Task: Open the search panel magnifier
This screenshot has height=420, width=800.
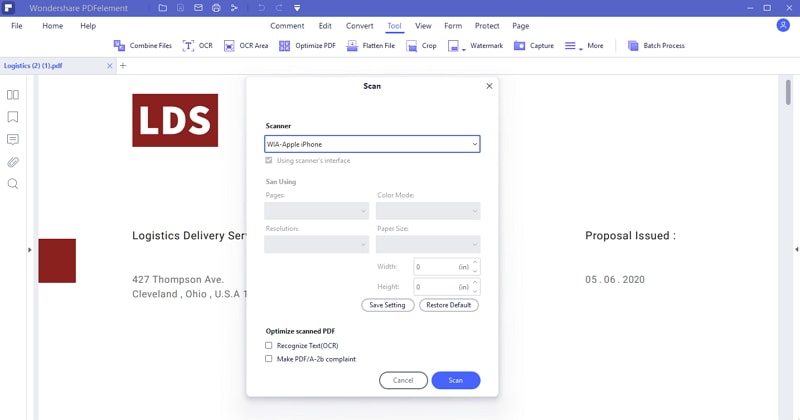Action: pyautogui.click(x=13, y=184)
